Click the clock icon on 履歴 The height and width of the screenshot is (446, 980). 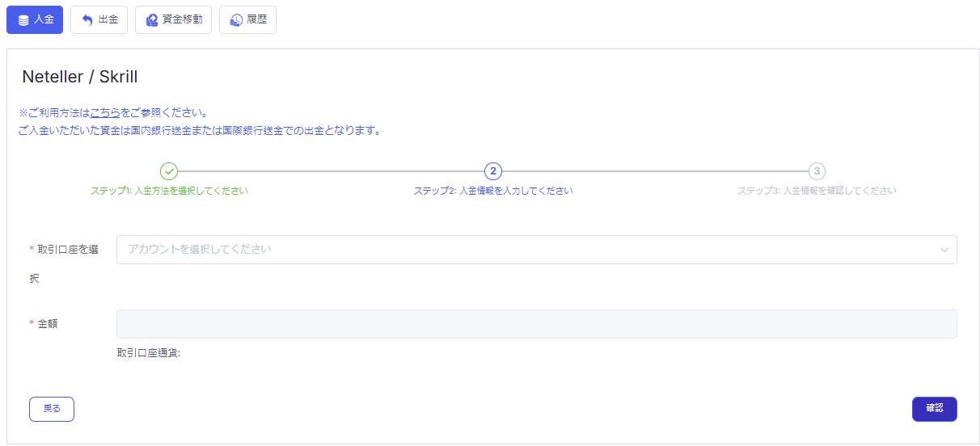tap(235, 20)
